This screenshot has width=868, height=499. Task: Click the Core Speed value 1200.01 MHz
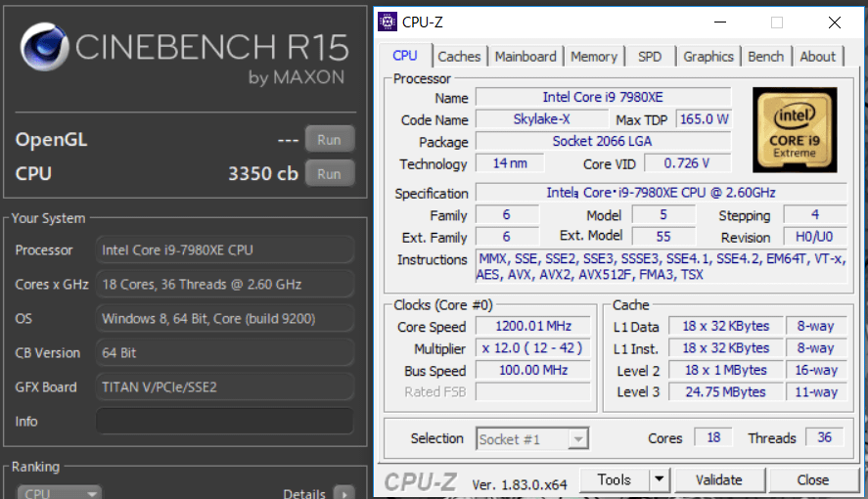tap(533, 326)
